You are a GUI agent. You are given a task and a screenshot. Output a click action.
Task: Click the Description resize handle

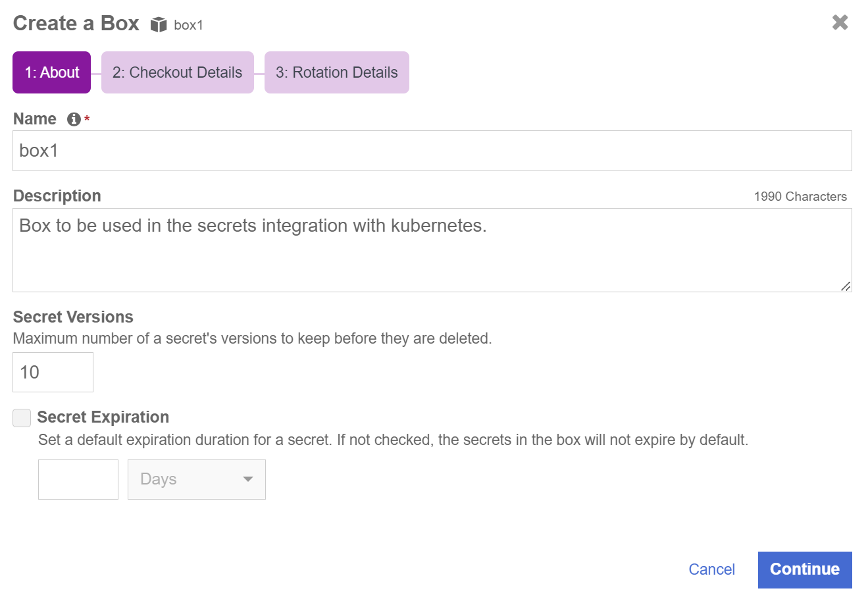[x=846, y=286]
